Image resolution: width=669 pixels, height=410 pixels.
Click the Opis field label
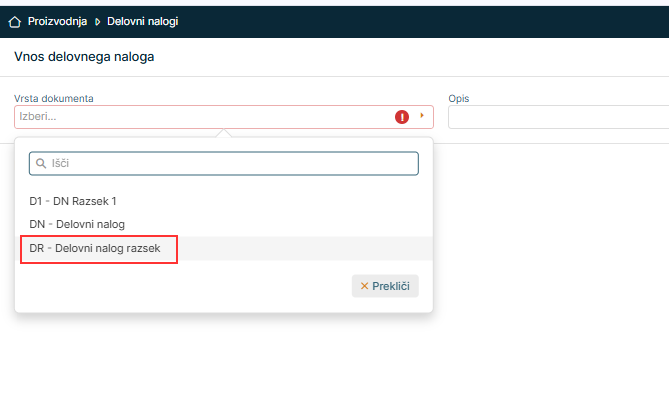tap(458, 99)
